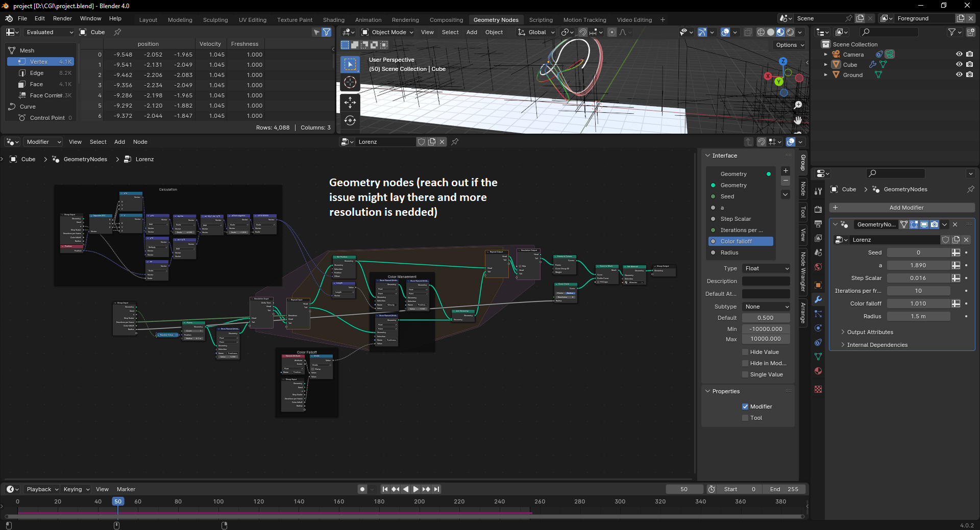Select the Face domain in spreadsheet

pos(41,84)
